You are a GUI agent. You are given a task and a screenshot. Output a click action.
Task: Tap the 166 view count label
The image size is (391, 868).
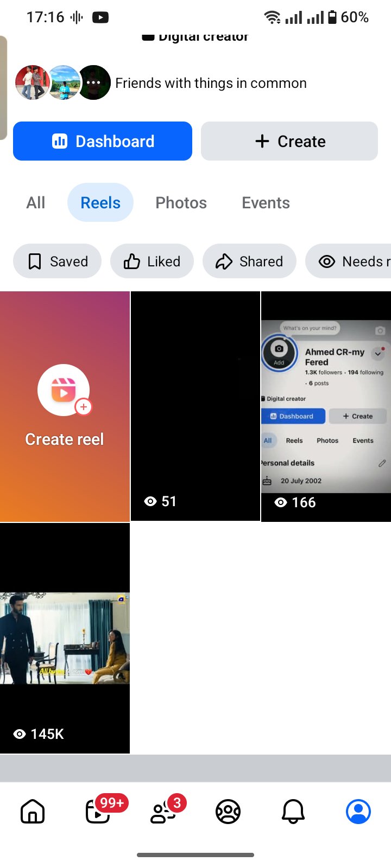coord(295,502)
